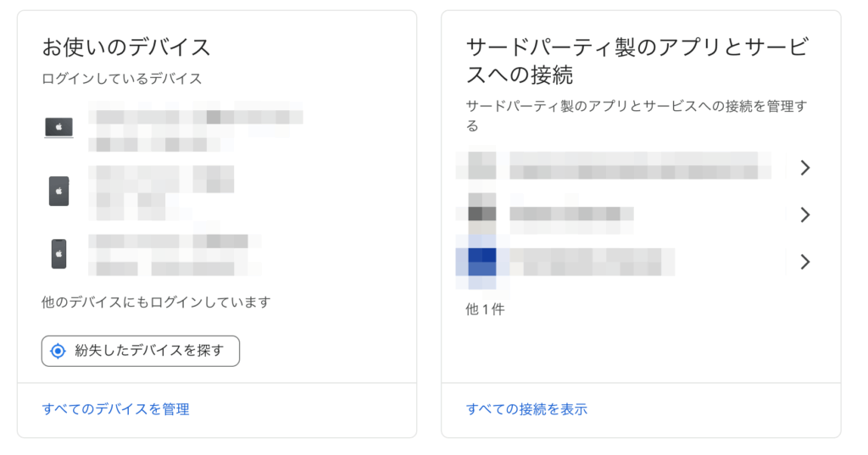Screen dimensions: 868x455
Task: Select the blurred iPhone device name entry
Action: [x=174, y=254]
